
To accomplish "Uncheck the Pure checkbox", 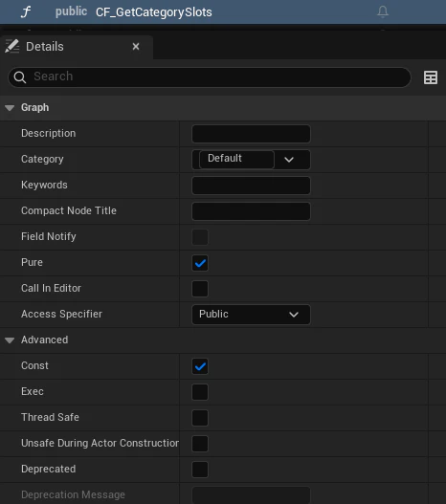I will 200,263.
